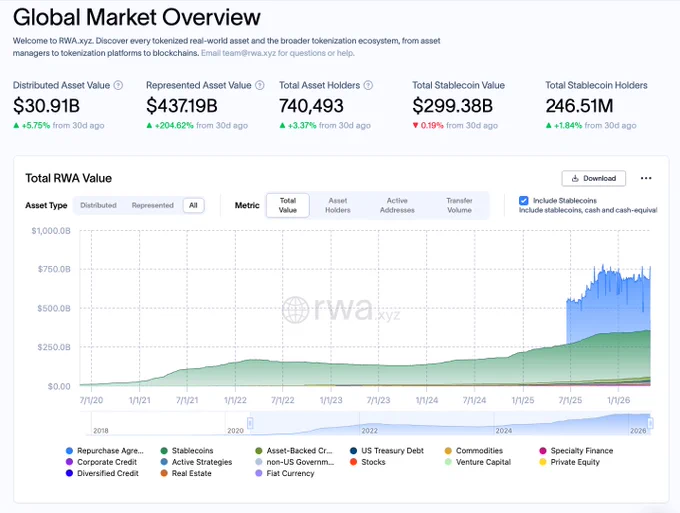Click the red 0.19% change indicator

[x=428, y=125]
